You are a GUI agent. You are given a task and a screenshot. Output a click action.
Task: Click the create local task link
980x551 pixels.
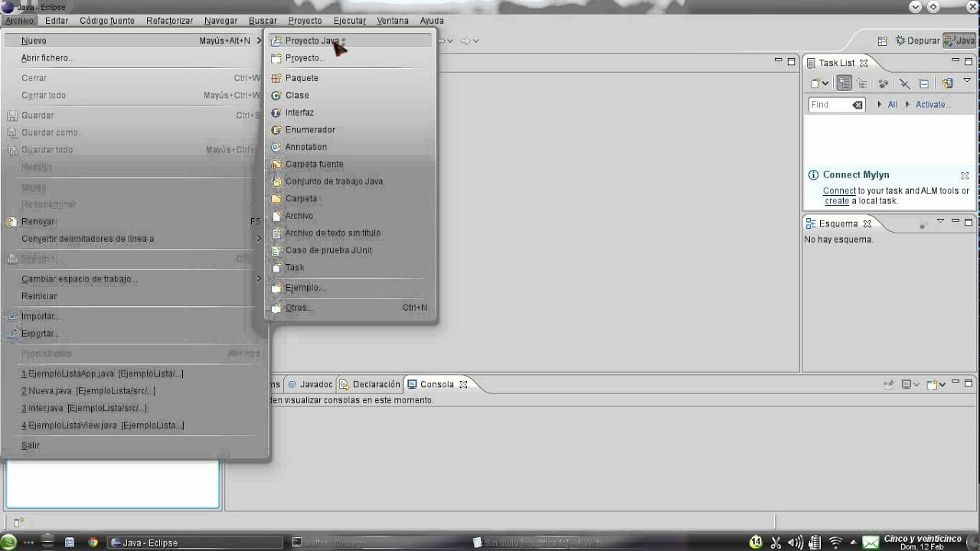tap(837, 201)
